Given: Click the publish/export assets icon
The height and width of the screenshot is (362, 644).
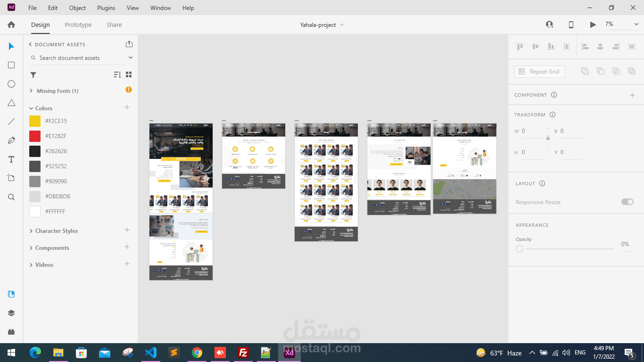Looking at the screenshot, I should point(129,44).
